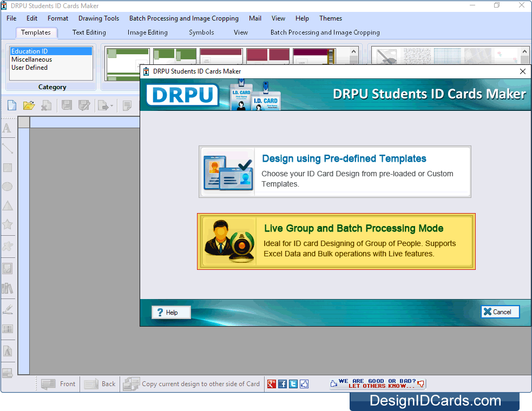The width and height of the screenshot is (532, 411).
Task: Click the thumbs-up like icon
Action: 304,383
